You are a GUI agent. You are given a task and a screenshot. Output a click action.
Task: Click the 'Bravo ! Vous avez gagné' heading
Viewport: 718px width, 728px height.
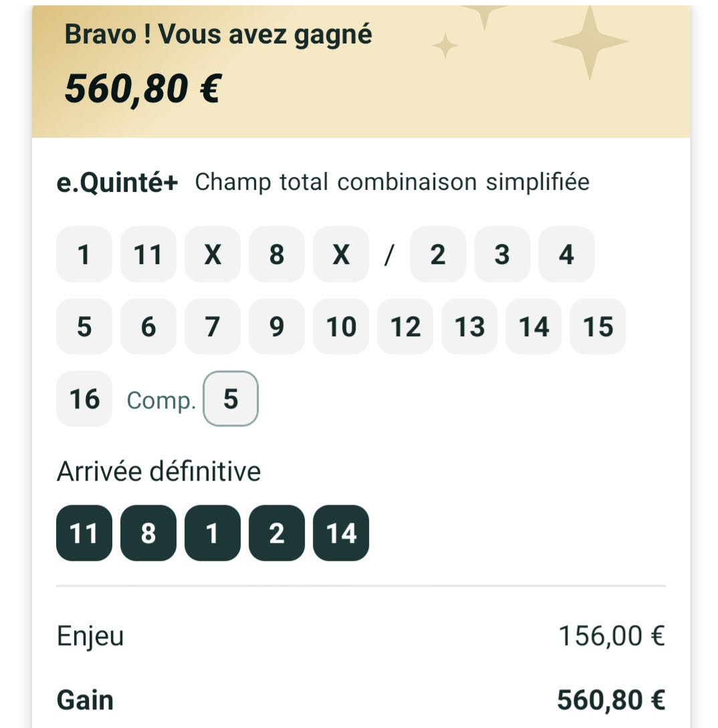point(218,35)
